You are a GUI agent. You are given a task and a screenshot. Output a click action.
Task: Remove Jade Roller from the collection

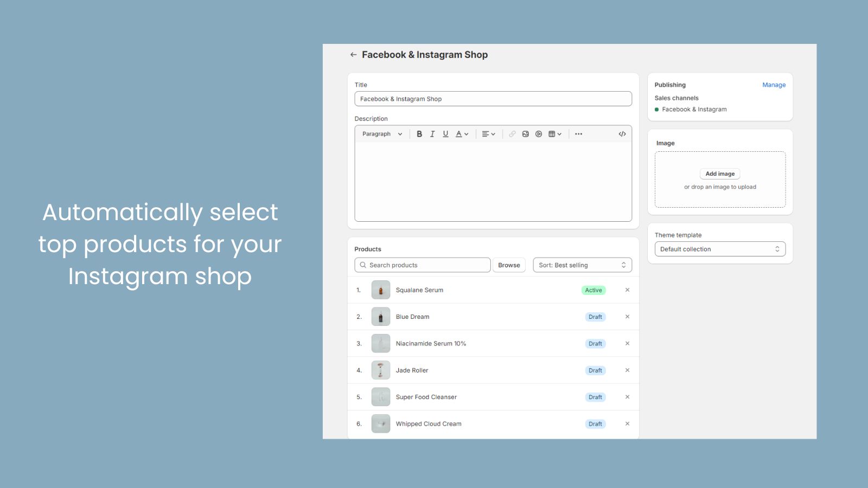(627, 370)
